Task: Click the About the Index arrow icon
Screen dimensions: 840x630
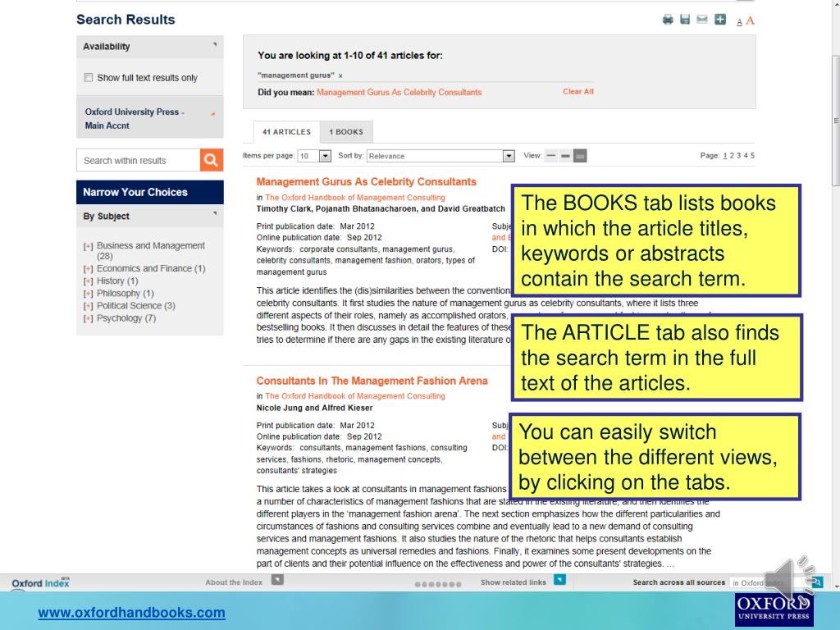Action: [x=277, y=580]
